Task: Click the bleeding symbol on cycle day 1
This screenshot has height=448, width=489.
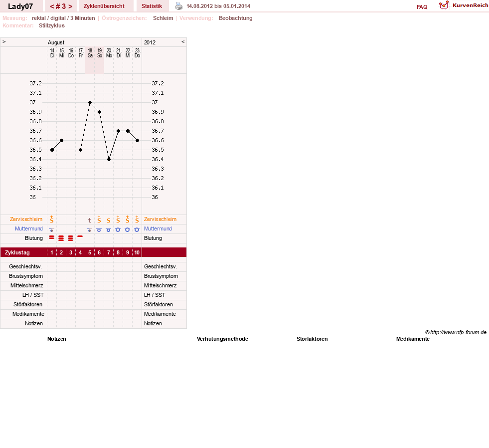Action: coord(52,237)
